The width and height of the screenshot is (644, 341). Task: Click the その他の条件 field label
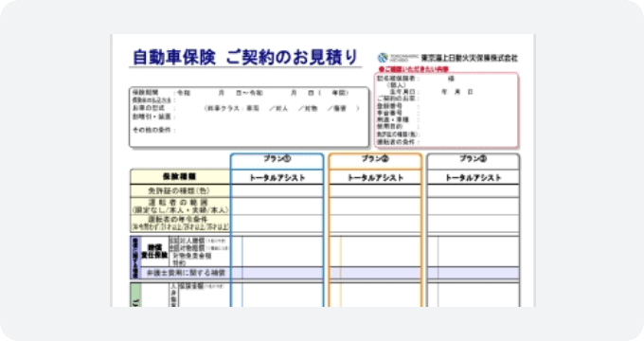coord(152,130)
